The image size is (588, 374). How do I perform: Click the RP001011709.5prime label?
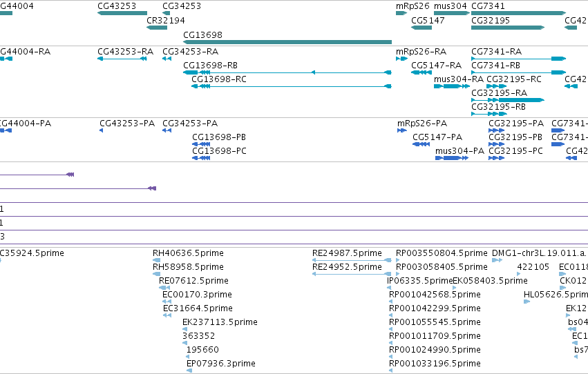pyautogui.click(x=435, y=336)
